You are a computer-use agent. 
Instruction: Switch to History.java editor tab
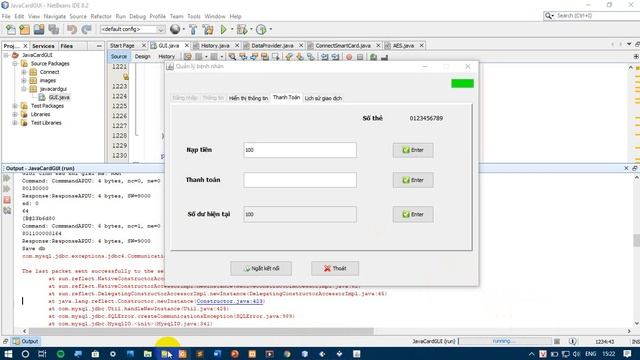(215, 45)
